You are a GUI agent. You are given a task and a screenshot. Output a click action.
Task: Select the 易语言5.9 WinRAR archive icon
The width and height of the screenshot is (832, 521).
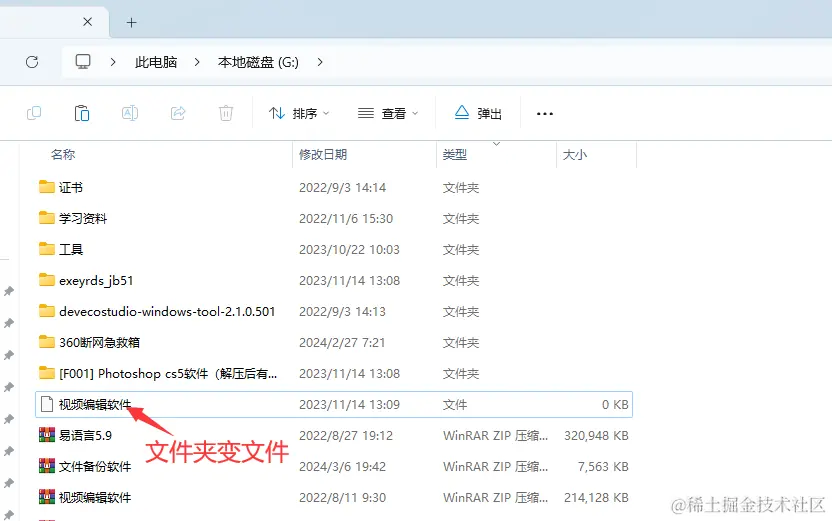pyautogui.click(x=47, y=435)
